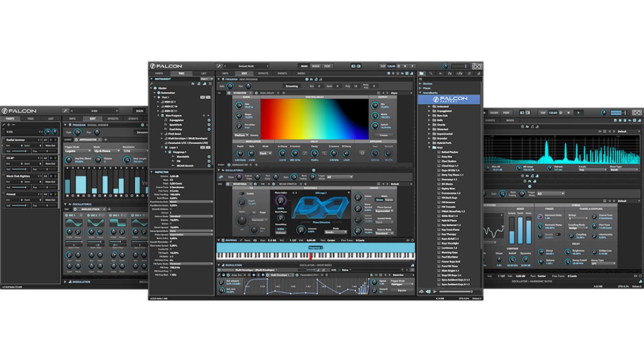Start playback in the center window transport
This screenshot has width=644, height=362.
pyautogui.click(x=413, y=66)
